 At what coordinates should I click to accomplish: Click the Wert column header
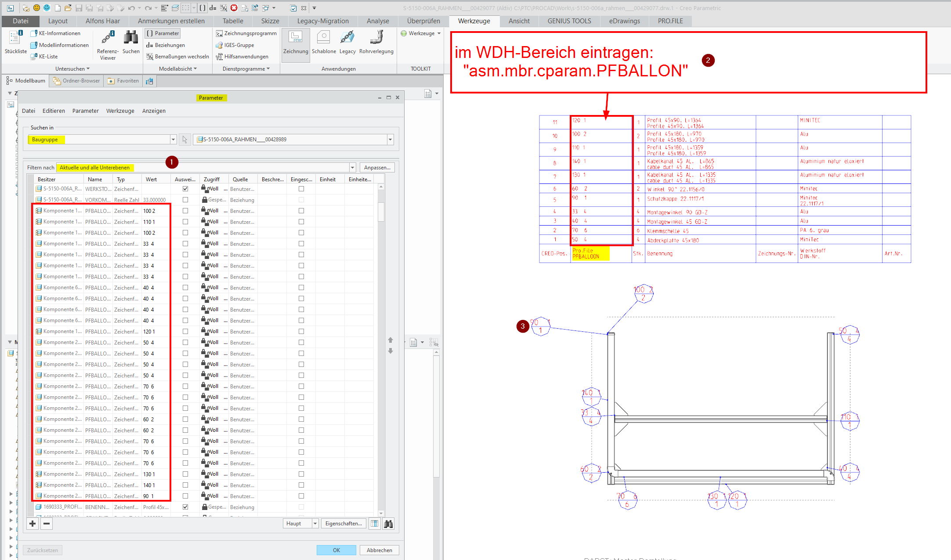tap(156, 179)
